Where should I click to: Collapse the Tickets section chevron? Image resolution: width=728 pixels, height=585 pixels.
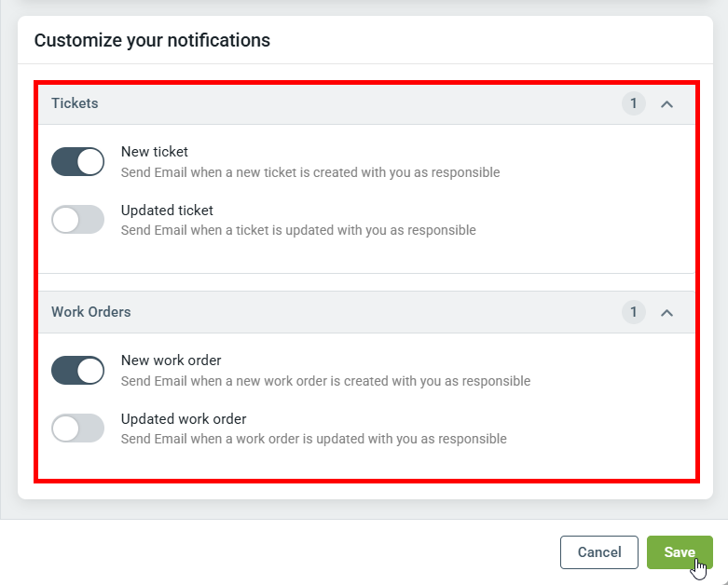point(666,104)
